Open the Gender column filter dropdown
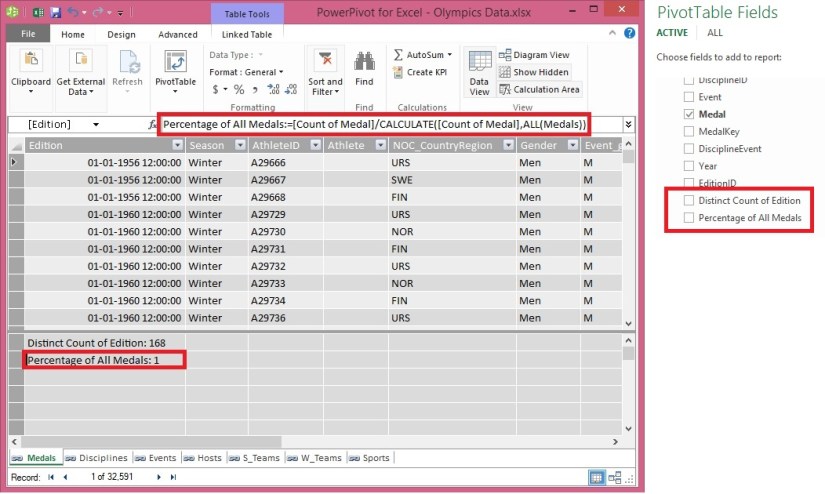This screenshot has height=494, width=825. (573, 145)
